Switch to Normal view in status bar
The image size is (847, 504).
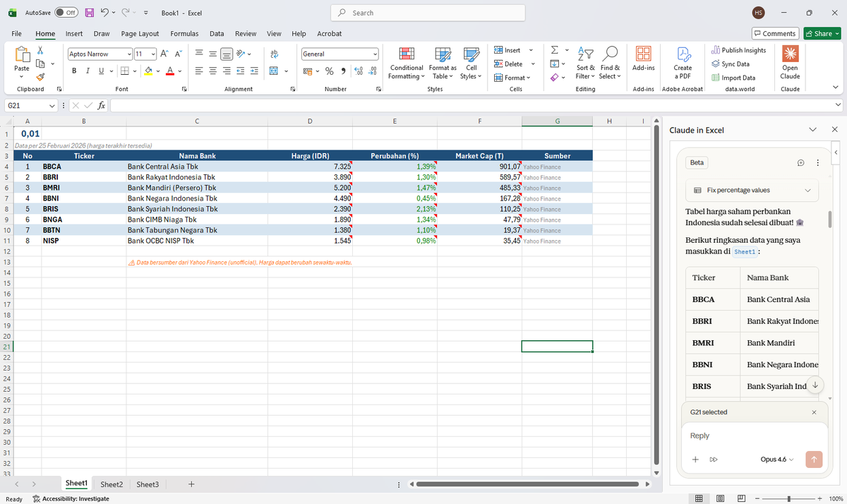point(699,498)
